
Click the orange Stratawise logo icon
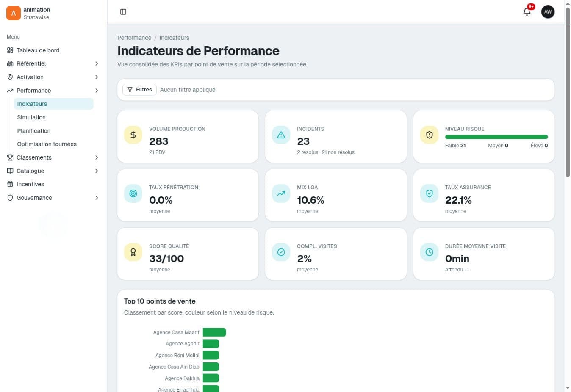click(14, 13)
